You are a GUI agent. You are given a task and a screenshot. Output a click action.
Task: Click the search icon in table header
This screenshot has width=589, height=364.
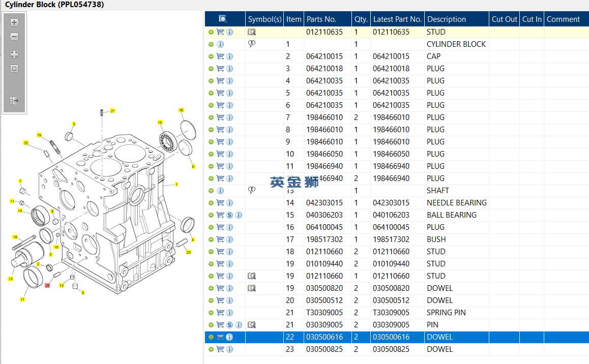pos(222,19)
